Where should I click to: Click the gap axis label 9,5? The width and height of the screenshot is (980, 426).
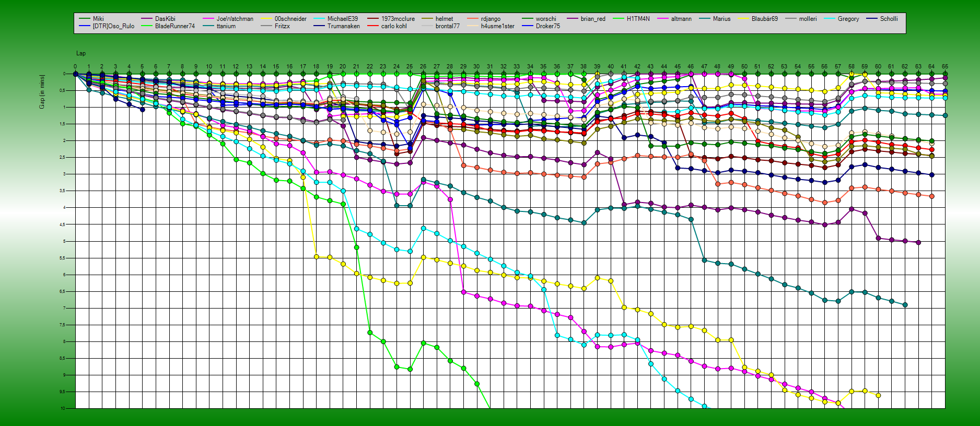pos(63,392)
